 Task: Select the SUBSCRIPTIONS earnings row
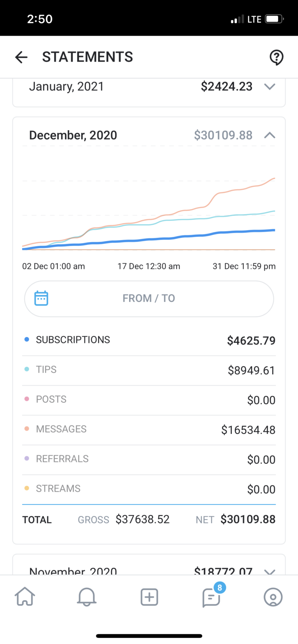coord(149,340)
